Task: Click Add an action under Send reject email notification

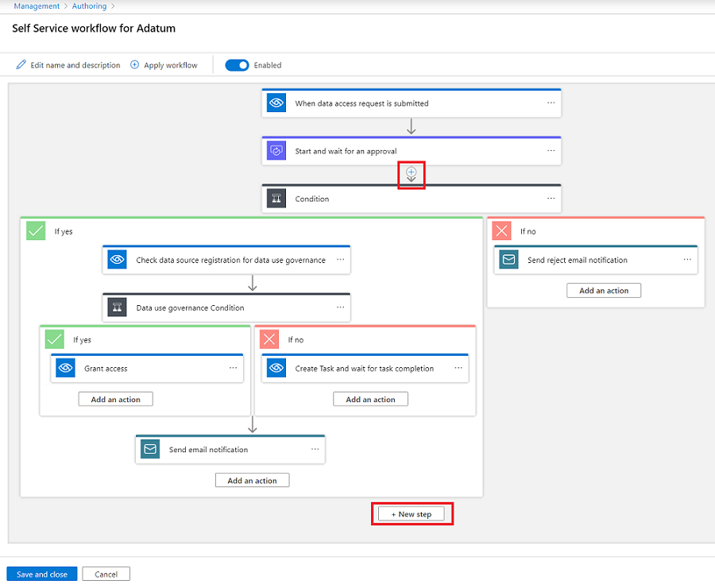Action: point(604,290)
